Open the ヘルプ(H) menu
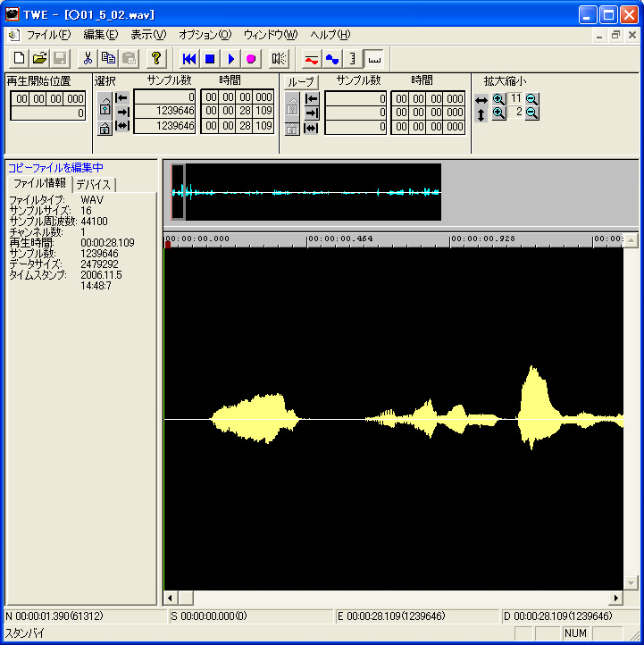The image size is (644, 645). (330, 35)
